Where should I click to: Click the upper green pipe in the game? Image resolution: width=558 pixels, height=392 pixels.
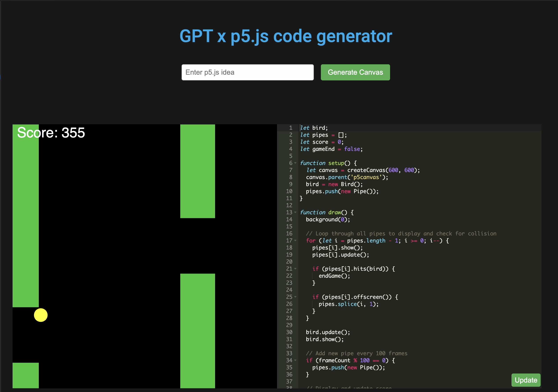(x=197, y=170)
